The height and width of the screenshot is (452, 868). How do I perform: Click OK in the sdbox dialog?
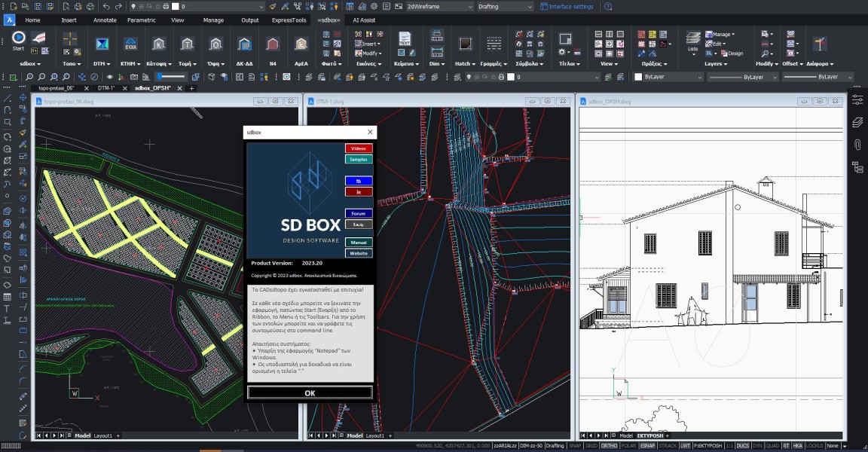pos(310,392)
